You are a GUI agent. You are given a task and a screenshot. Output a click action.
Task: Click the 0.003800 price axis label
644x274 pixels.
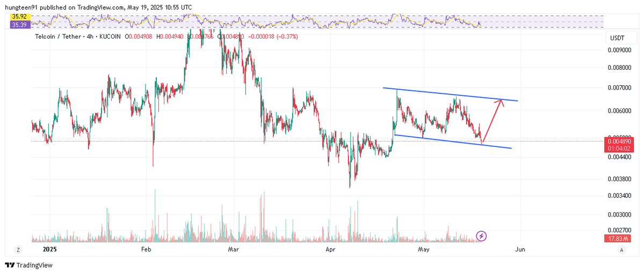click(x=619, y=179)
